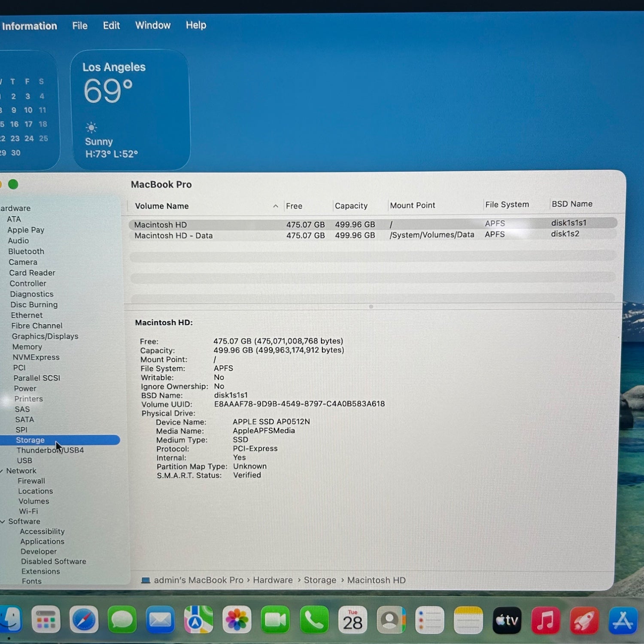The width and height of the screenshot is (644, 644).
Task: Click the Maps icon in dock
Action: [198, 620]
